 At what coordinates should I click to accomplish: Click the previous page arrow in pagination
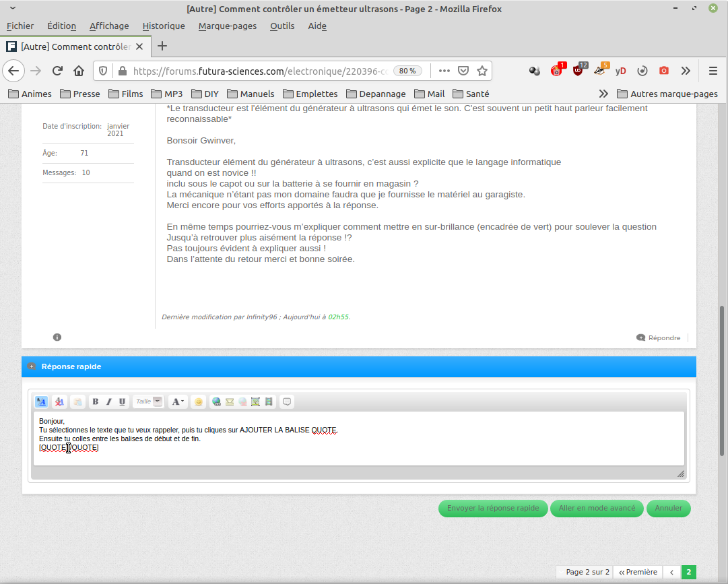(672, 572)
